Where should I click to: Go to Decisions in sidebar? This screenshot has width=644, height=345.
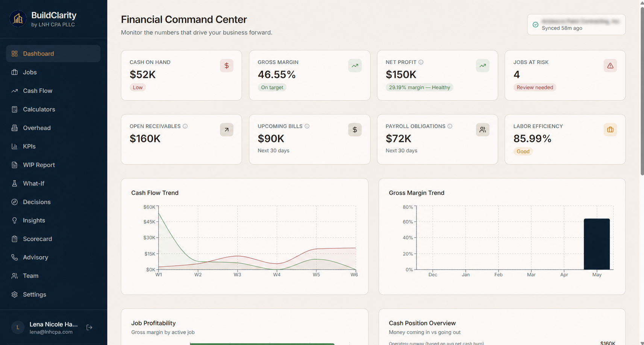[53, 202]
